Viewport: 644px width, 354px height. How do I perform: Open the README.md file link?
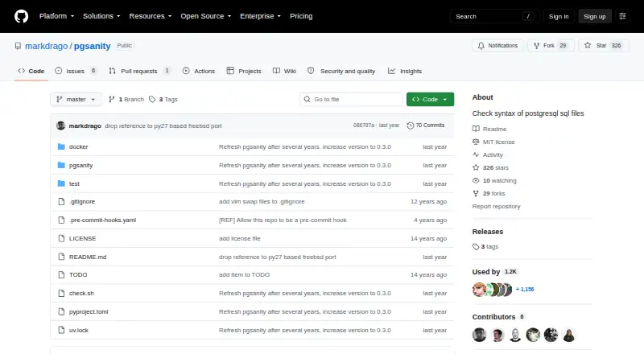[88, 257]
